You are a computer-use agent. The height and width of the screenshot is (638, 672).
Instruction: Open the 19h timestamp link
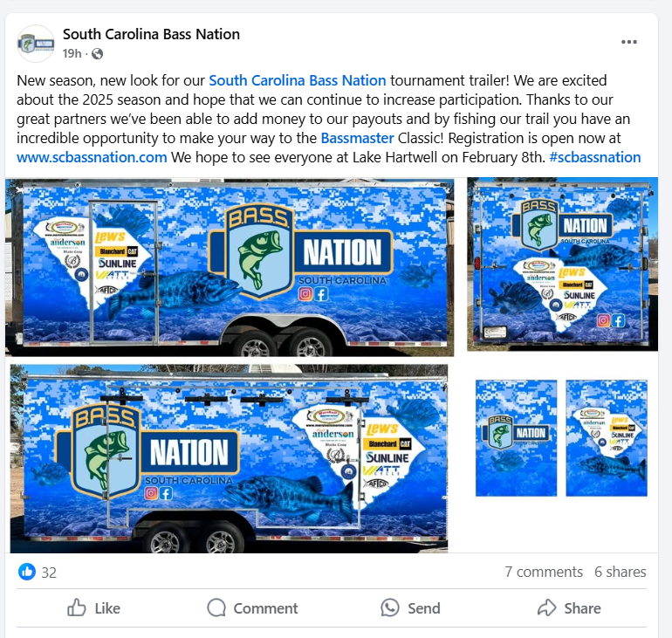click(72, 53)
